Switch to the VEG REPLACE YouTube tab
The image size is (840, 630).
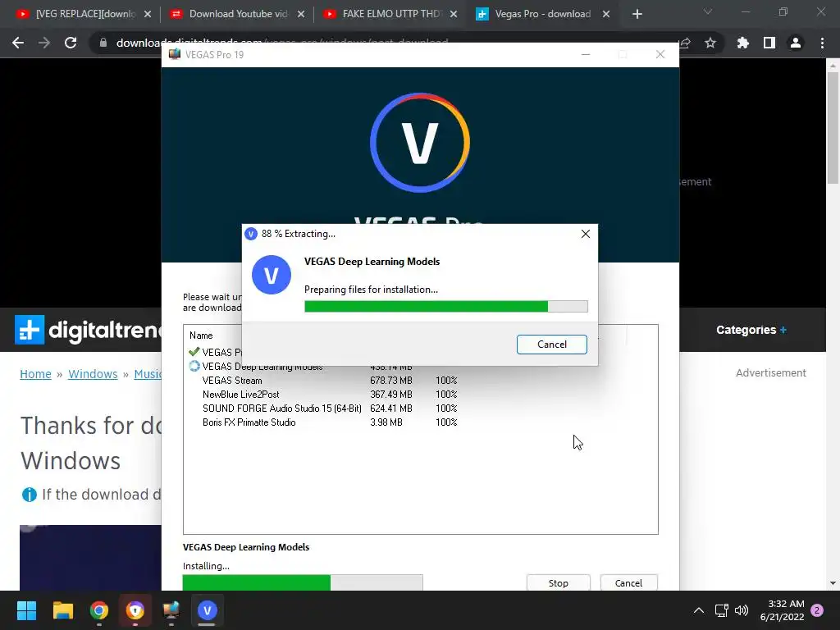pyautogui.click(x=84, y=14)
